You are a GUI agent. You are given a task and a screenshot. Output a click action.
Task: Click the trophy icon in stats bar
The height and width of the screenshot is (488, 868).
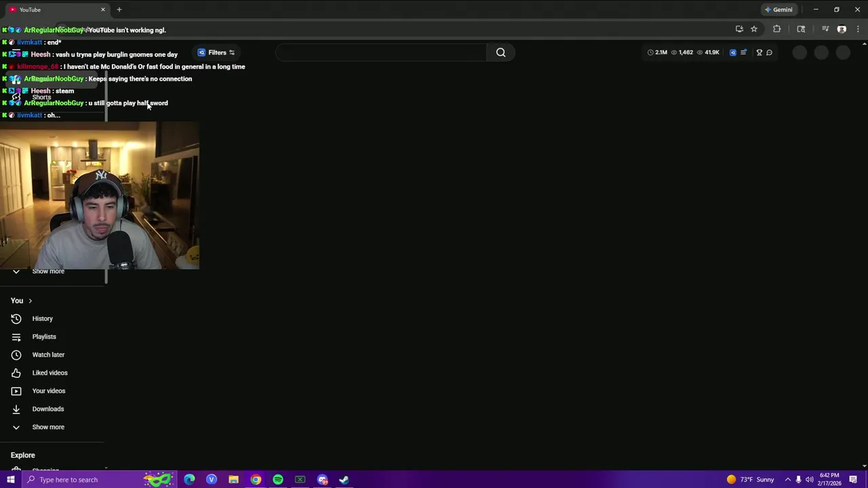click(759, 52)
